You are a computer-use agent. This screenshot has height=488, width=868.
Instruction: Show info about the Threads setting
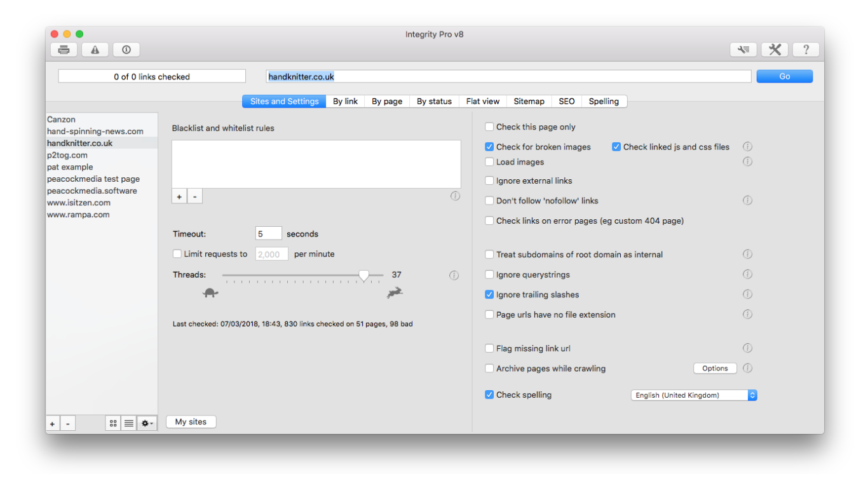454,275
